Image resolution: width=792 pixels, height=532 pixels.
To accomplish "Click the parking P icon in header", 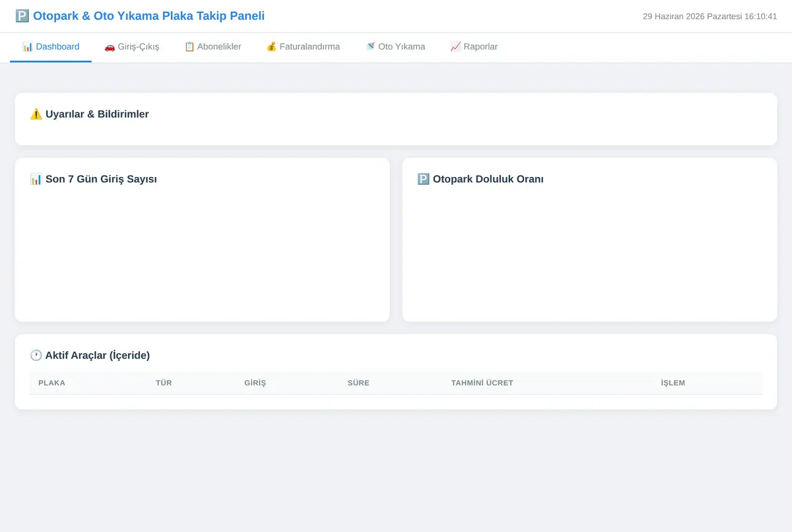I will 22,16.
